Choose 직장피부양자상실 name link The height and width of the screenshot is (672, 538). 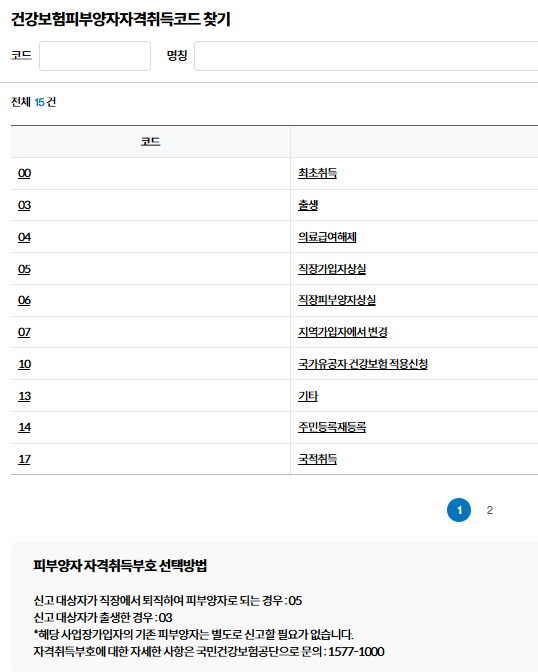coord(337,300)
